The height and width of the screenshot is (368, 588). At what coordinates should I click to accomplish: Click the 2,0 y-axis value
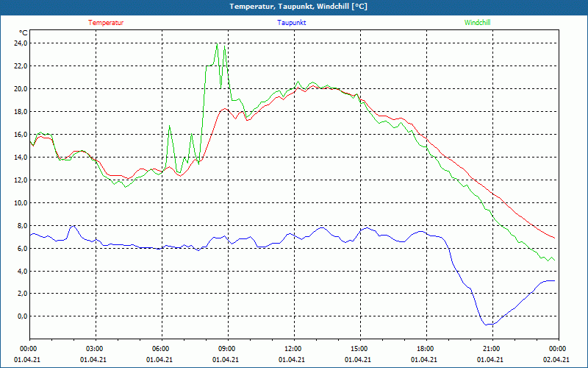(22, 293)
